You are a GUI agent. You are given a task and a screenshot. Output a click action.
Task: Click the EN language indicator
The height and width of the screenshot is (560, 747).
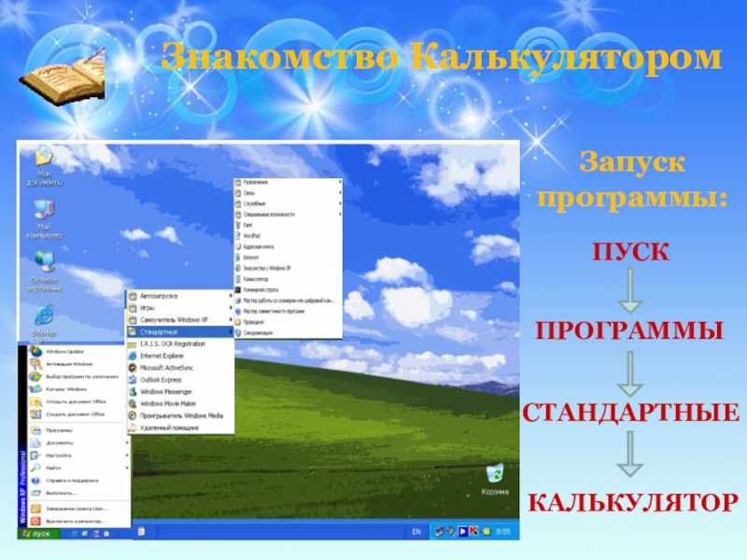[416, 531]
